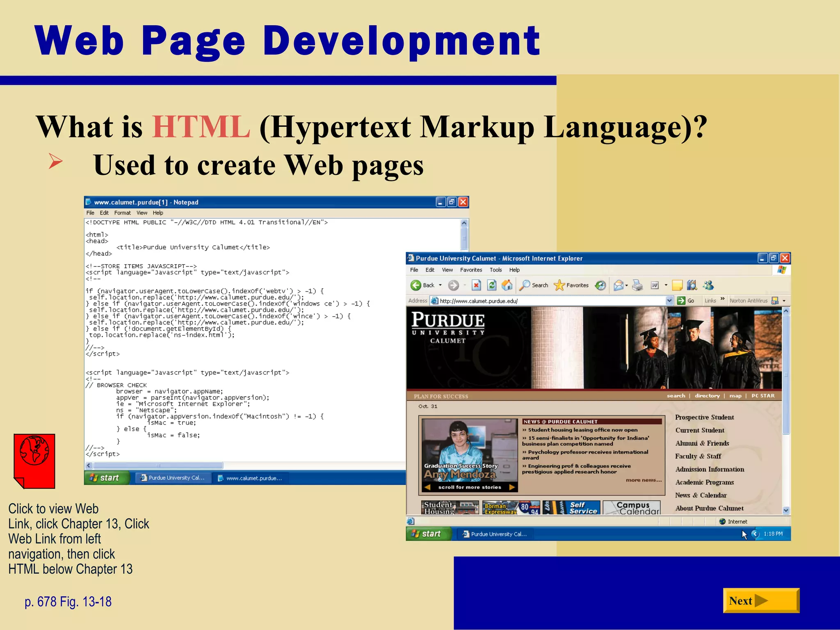Click the 1:18 PM taskbar clock

coord(773,534)
